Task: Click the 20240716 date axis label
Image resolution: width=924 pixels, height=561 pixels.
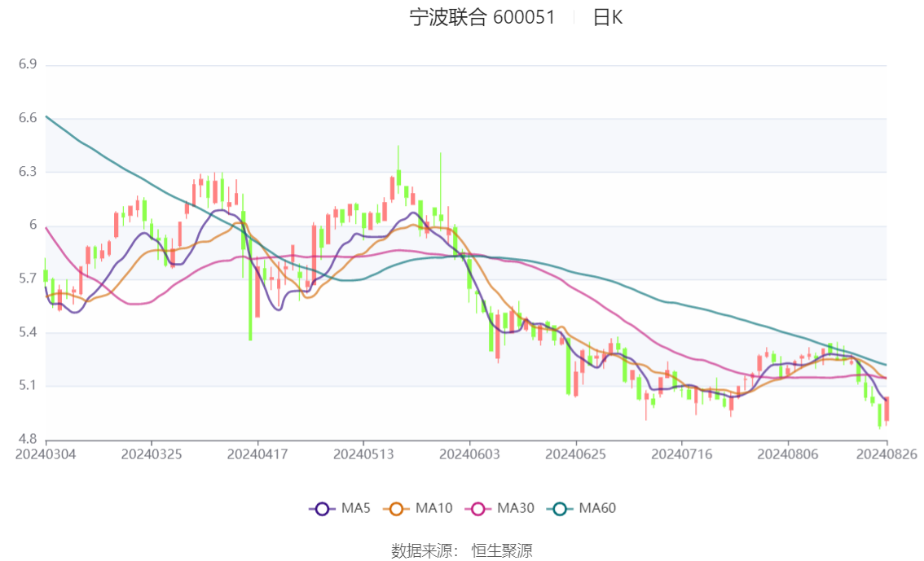Action: [682, 454]
